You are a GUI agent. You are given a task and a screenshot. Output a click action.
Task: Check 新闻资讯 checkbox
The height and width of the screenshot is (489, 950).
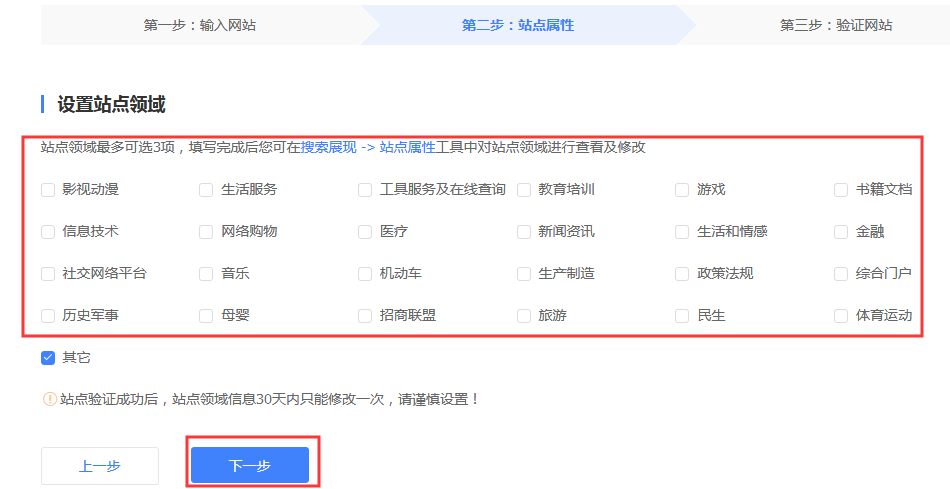(x=524, y=232)
